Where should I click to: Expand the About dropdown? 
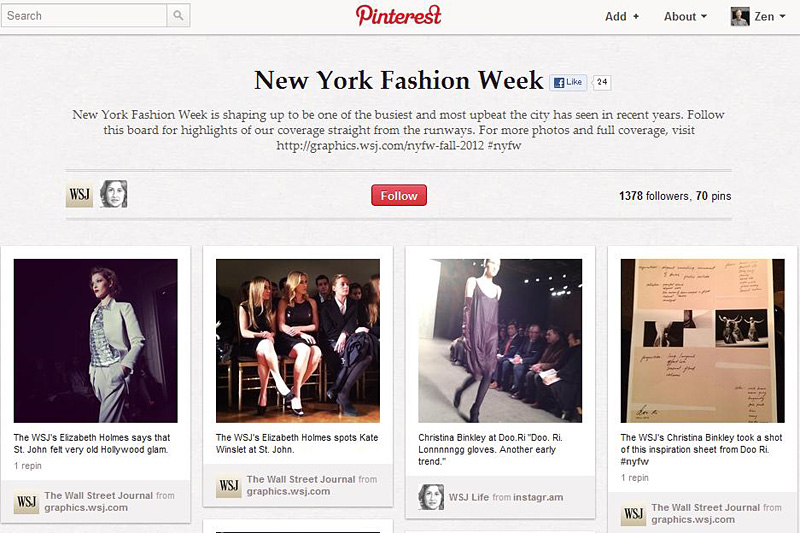point(685,16)
